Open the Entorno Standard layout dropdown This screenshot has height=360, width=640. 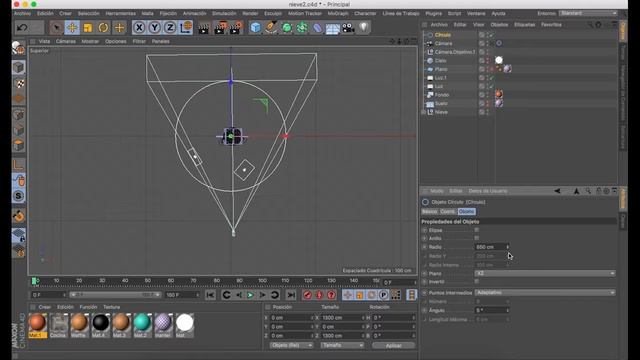tap(588, 13)
